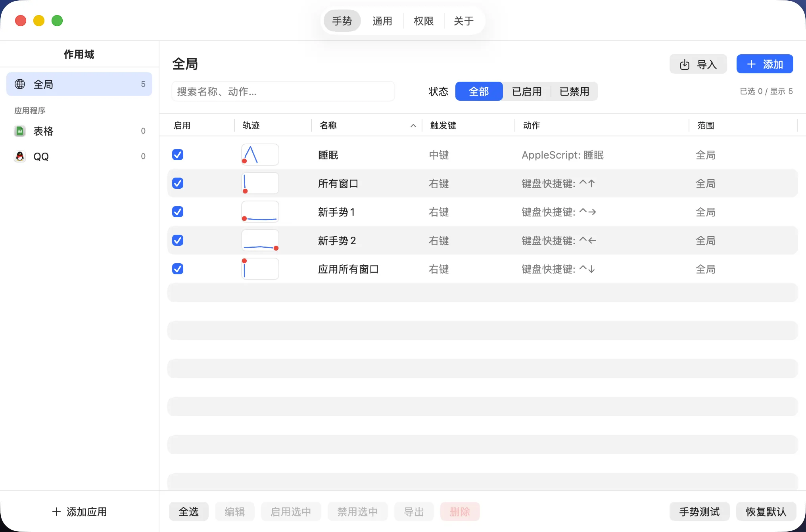The height and width of the screenshot is (532, 806).
Task: Select the 应用所有窗口 name cell
Action: pos(348,269)
